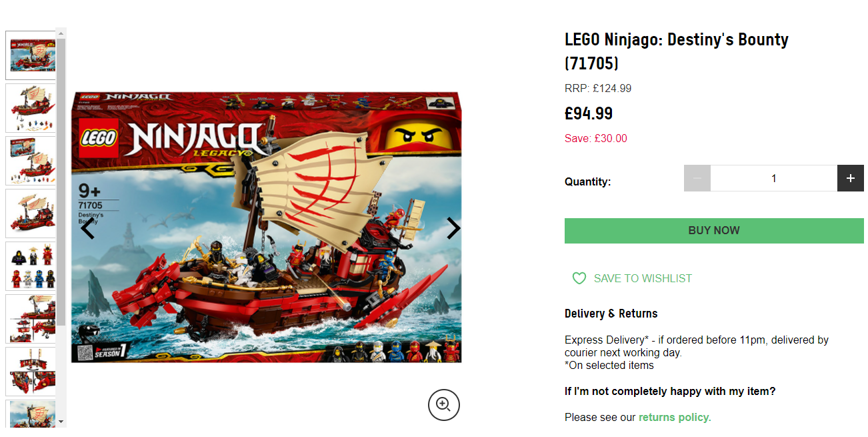This screenshot has height=437, width=868.
Task: Click the next image arrow on product photo
Action: [453, 229]
